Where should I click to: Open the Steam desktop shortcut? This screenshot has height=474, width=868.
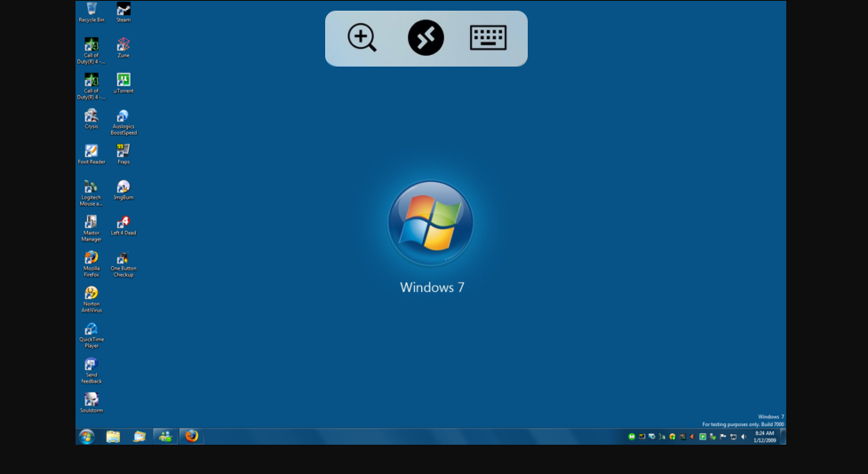[x=123, y=10]
